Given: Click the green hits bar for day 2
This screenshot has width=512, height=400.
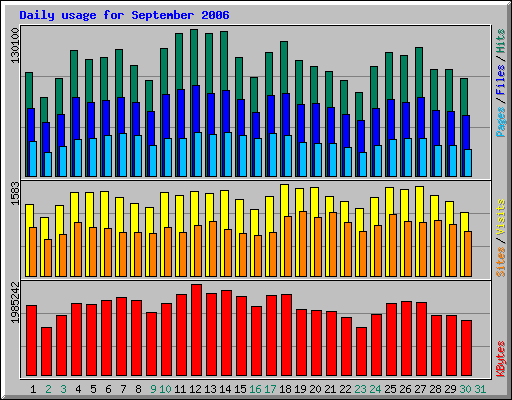Looking at the screenshot, I should coord(44,110).
